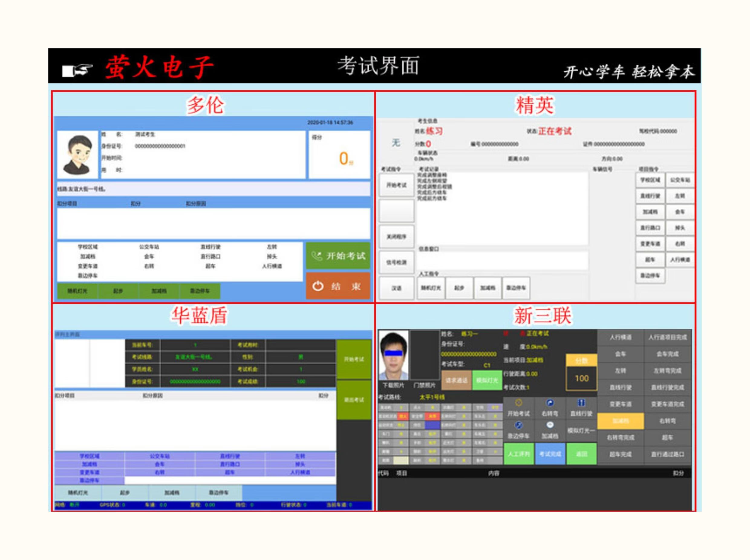Screen dimensions: 750x560
Task: Click the 开始考试 target icon in 新三联
Action: 518,403
